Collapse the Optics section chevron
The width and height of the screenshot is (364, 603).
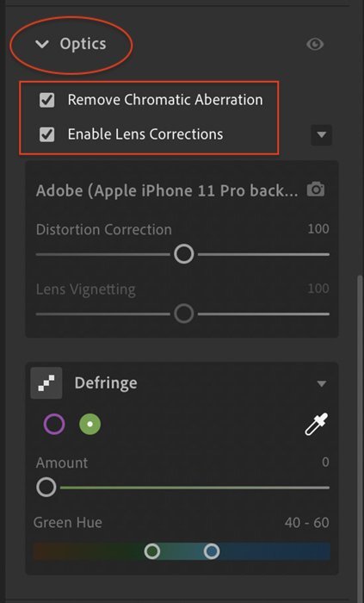coord(41,44)
